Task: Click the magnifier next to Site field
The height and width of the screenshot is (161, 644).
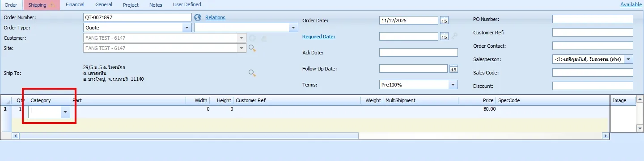Action: tap(252, 48)
